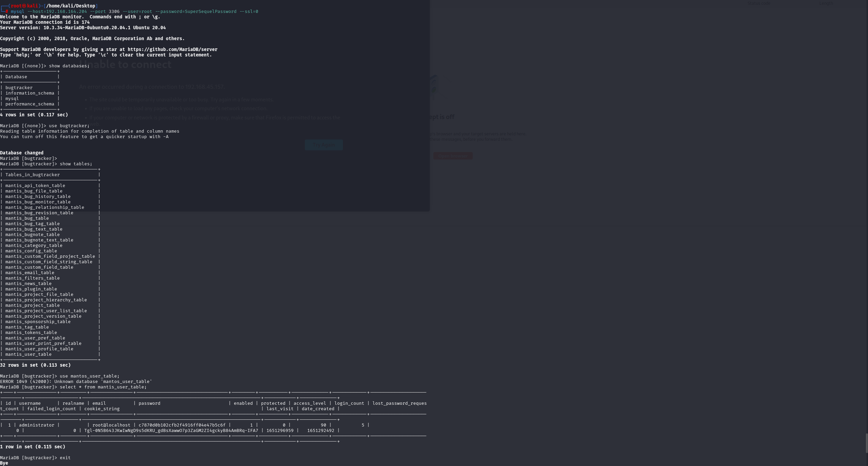Click the 'Server version: 10.3.34-MariaDB' line
The height and width of the screenshot is (466, 868).
point(83,28)
